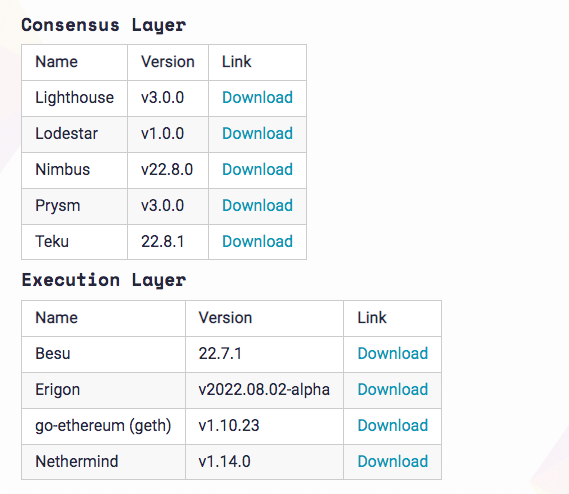Screen dimensions: 569x494
Task: Open the go-ethereum (geth) Download link
Action: point(393,425)
